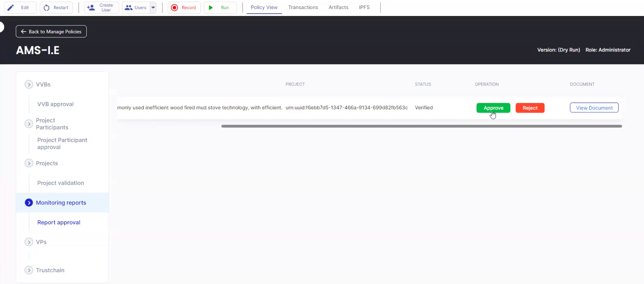
Task: Switch to the Transactions tab
Action: (x=303, y=7)
